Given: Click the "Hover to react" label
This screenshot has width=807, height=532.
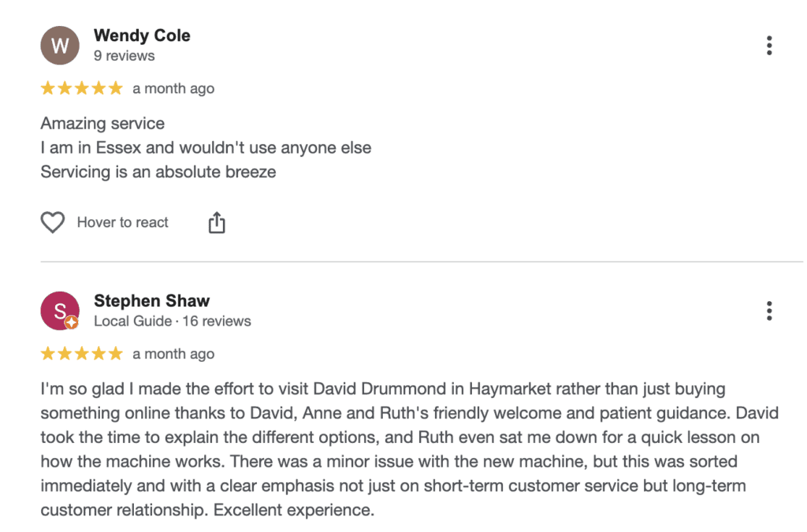Looking at the screenshot, I should pos(122,223).
